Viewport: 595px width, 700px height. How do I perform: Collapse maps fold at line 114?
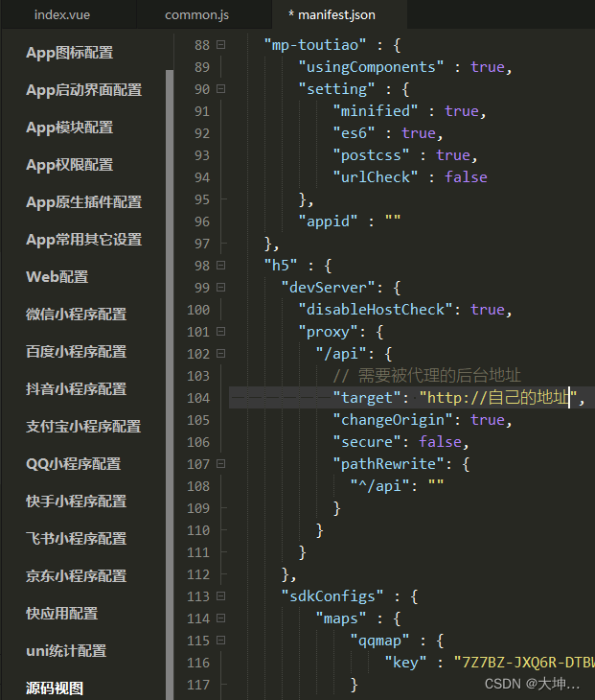point(220,618)
